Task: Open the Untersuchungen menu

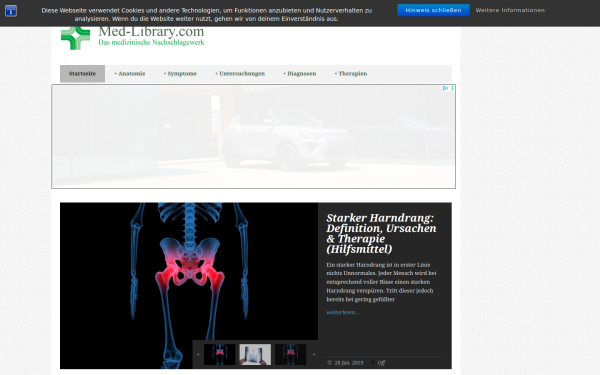Action: coord(240,73)
